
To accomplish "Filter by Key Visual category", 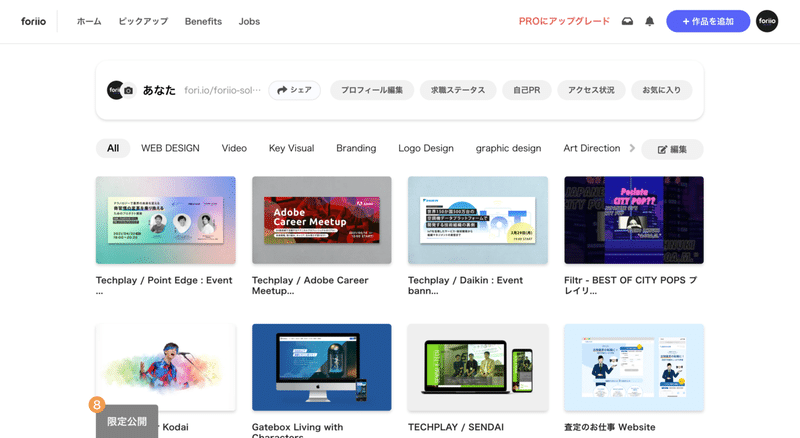I will (291, 148).
